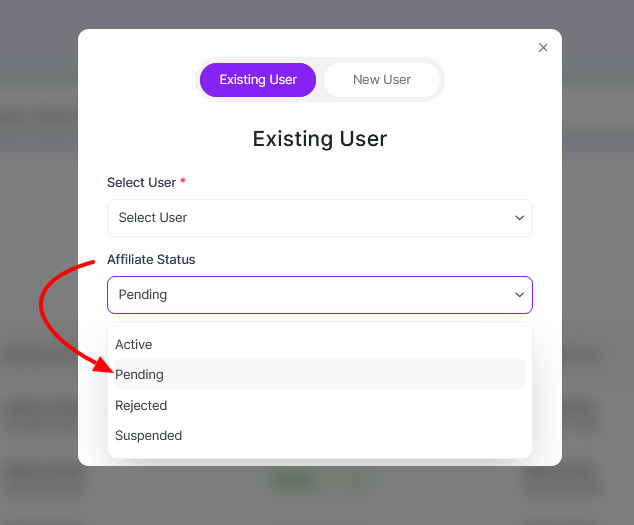Screen dimensions: 634x525
Task: Set affiliate status to Rejected
Action: pos(141,405)
